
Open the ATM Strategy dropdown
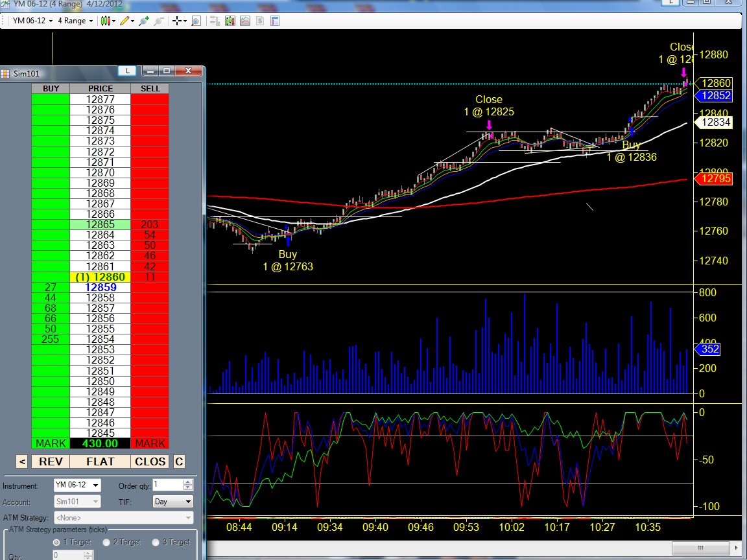[124, 518]
